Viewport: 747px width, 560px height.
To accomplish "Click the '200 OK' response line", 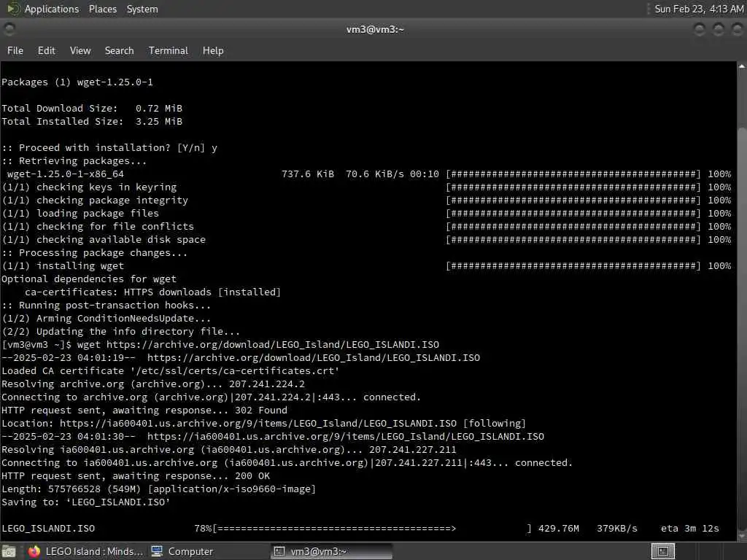I will click(136, 476).
